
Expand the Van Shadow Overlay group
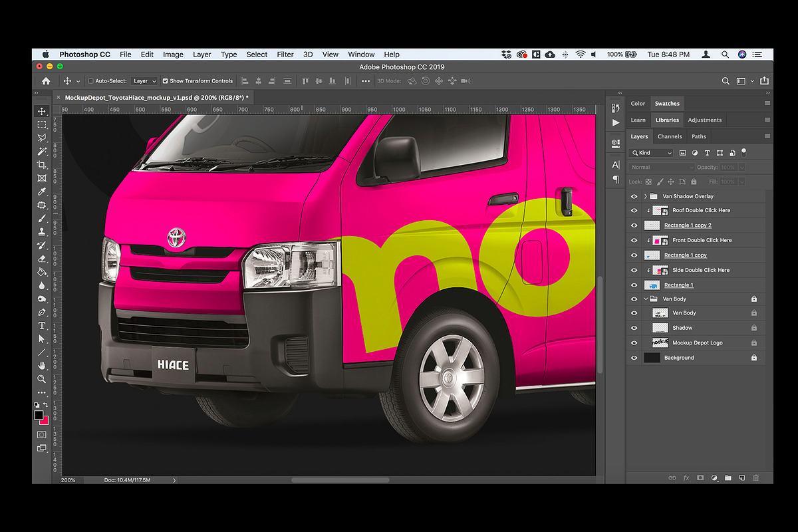(644, 196)
